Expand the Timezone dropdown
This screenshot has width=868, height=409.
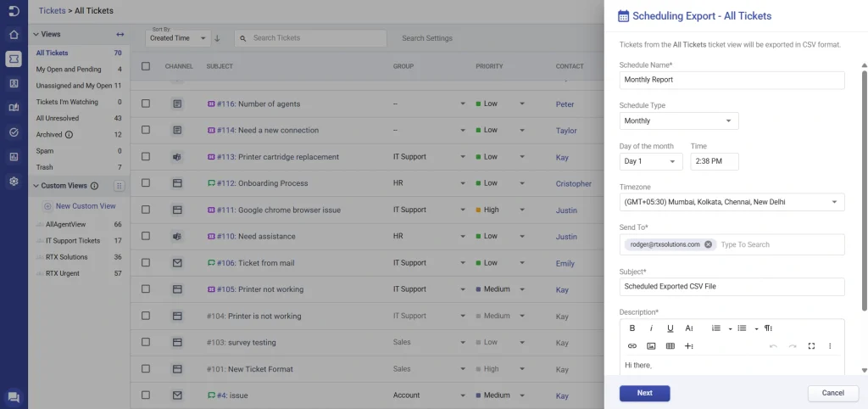pos(732,202)
